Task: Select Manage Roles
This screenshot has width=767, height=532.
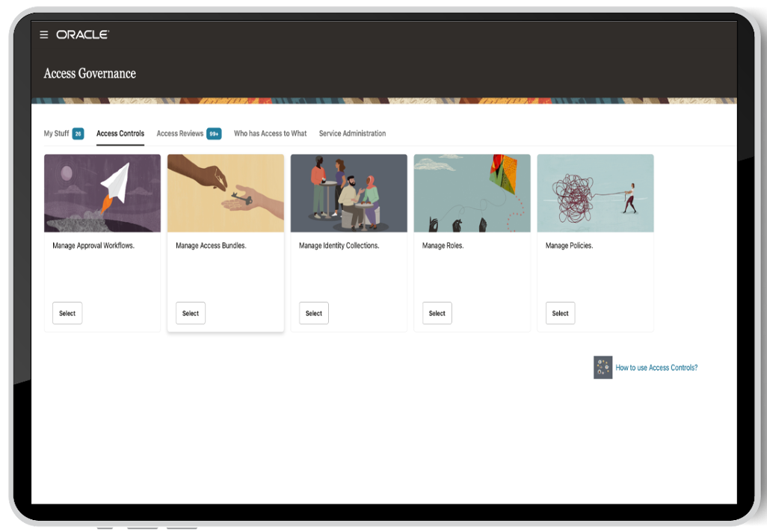Action: (x=437, y=313)
